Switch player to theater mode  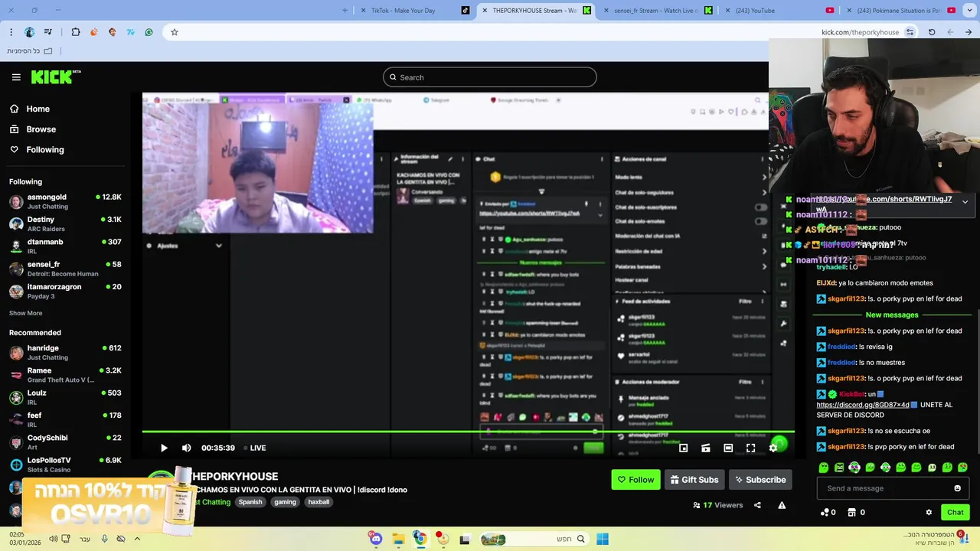pos(728,448)
